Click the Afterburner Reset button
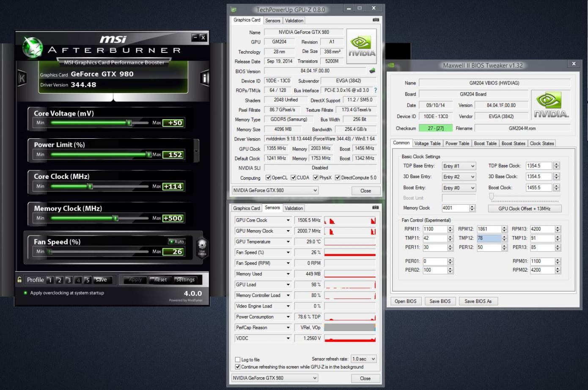This screenshot has height=390, width=588. click(x=160, y=280)
